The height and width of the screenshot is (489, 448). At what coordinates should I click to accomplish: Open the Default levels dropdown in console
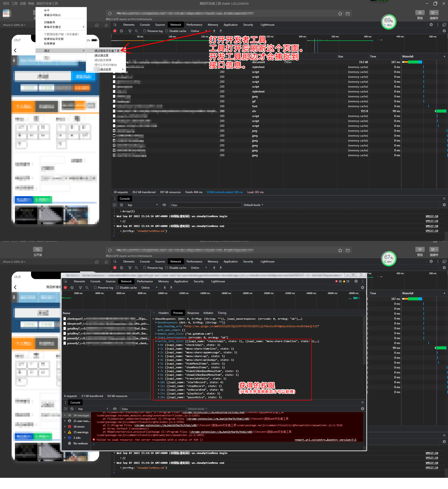point(253,205)
